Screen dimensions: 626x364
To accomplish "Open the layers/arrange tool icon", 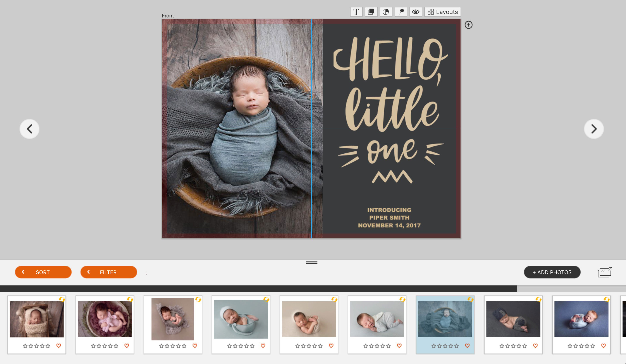I will coord(371,12).
